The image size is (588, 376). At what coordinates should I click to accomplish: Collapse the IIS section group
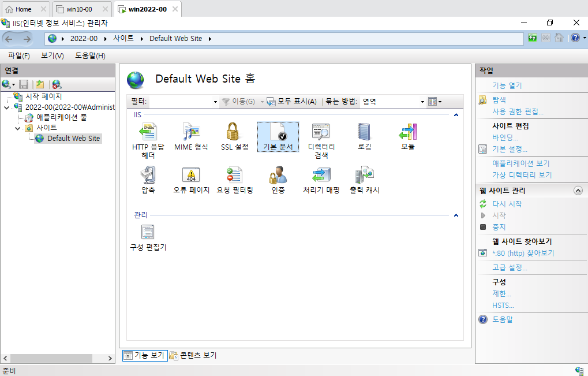pyautogui.click(x=456, y=115)
